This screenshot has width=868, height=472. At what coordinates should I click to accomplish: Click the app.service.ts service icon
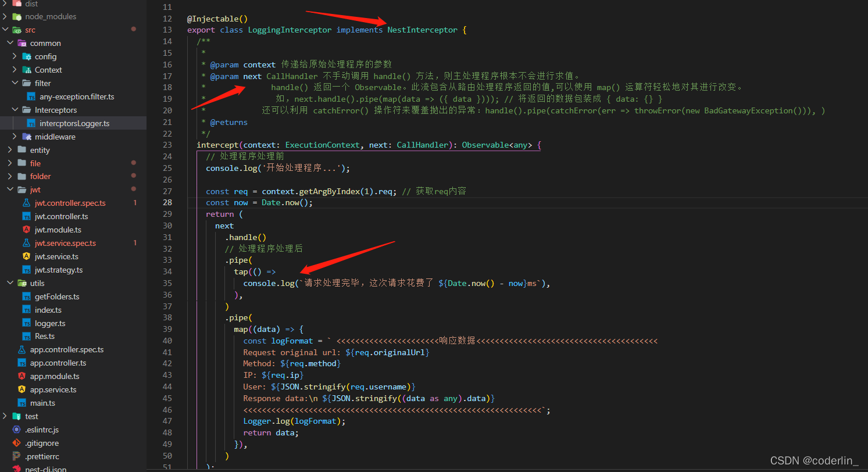tap(22, 389)
